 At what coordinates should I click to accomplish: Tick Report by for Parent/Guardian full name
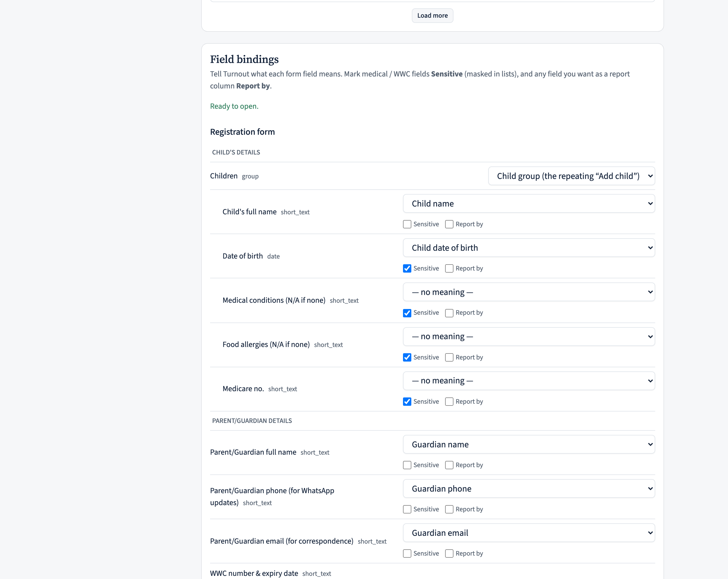point(449,465)
